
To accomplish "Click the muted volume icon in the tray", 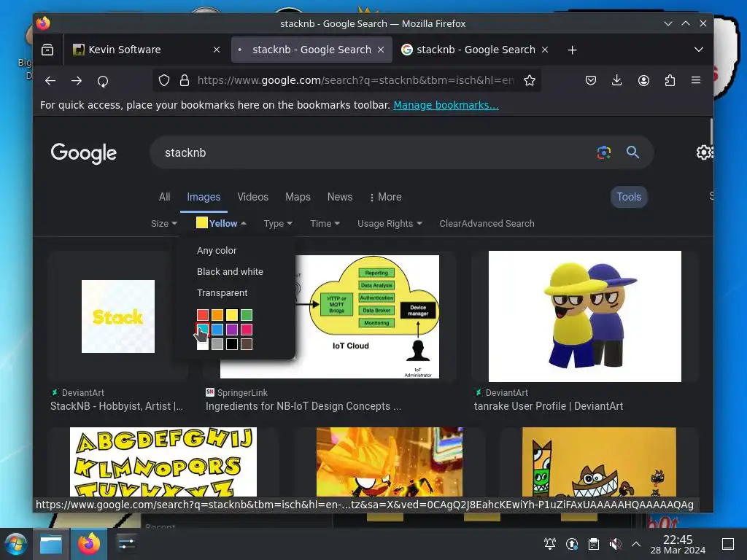I will point(615,544).
